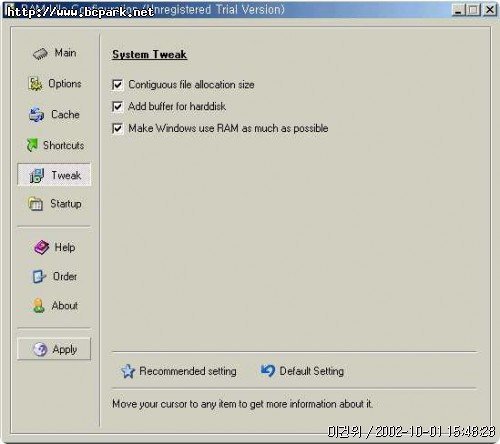This screenshot has width=500, height=444.
Task: Apply the current settings
Action: point(54,349)
